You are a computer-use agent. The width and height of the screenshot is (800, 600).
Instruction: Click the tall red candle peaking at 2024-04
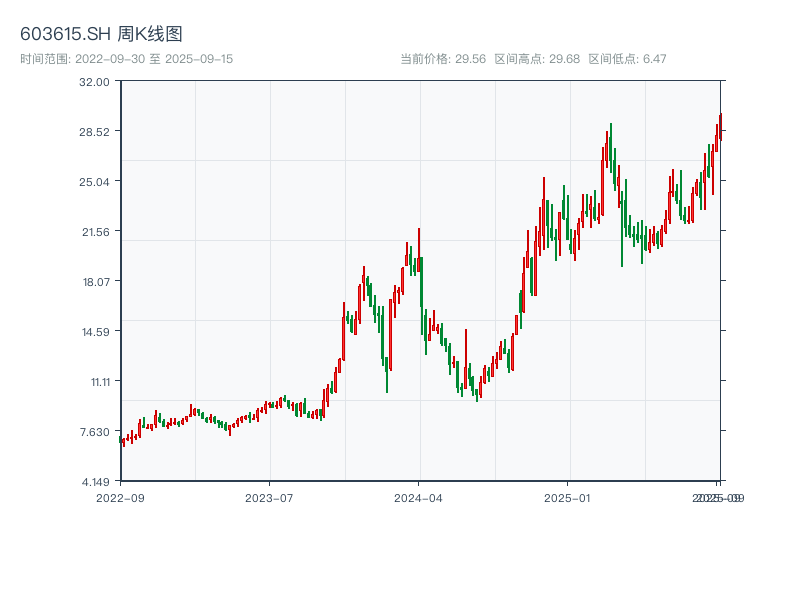(x=419, y=250)
